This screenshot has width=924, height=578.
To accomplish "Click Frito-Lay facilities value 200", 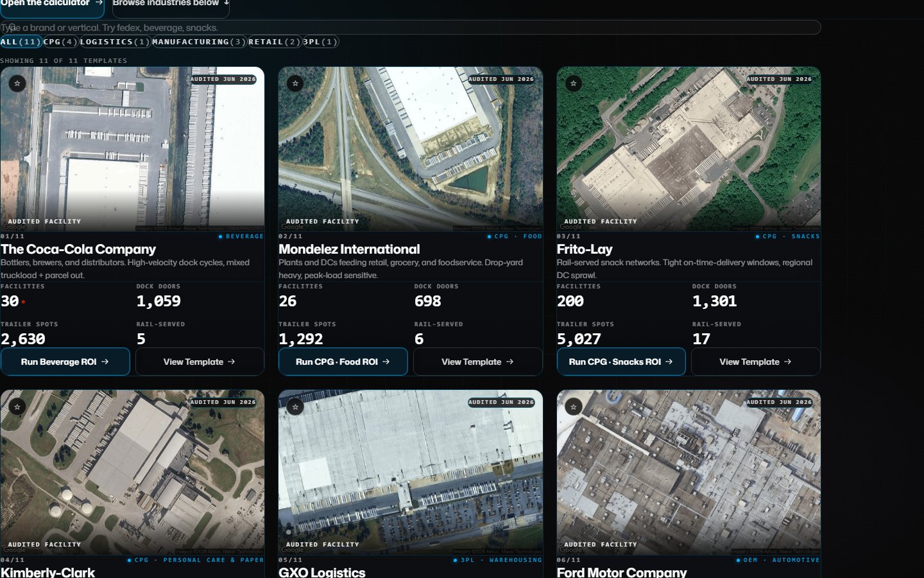I will (x=570, y=301).
